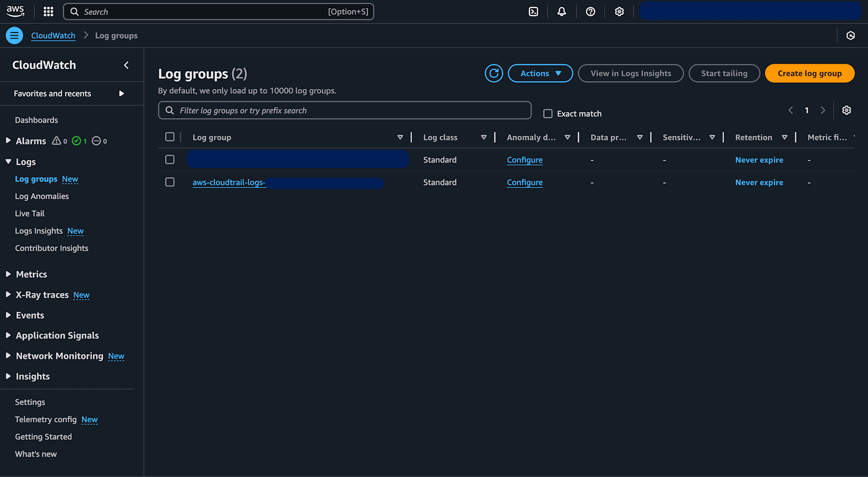Image resolution: width=868 pixels, height=477 pixels.
Task: Select the aws-cloudtrail-logs row checkbox
Action: [x=170, y=182]
